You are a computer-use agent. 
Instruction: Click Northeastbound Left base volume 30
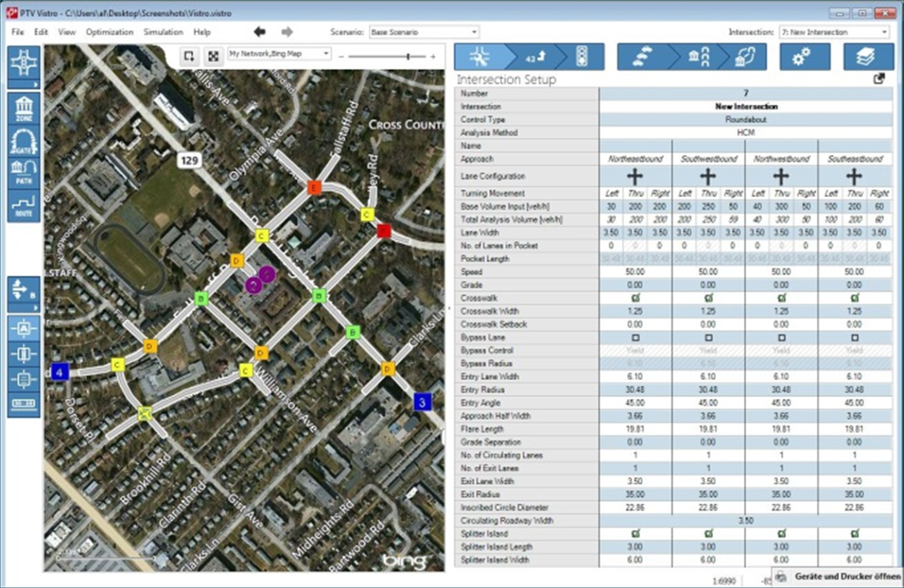click(611, 207)
